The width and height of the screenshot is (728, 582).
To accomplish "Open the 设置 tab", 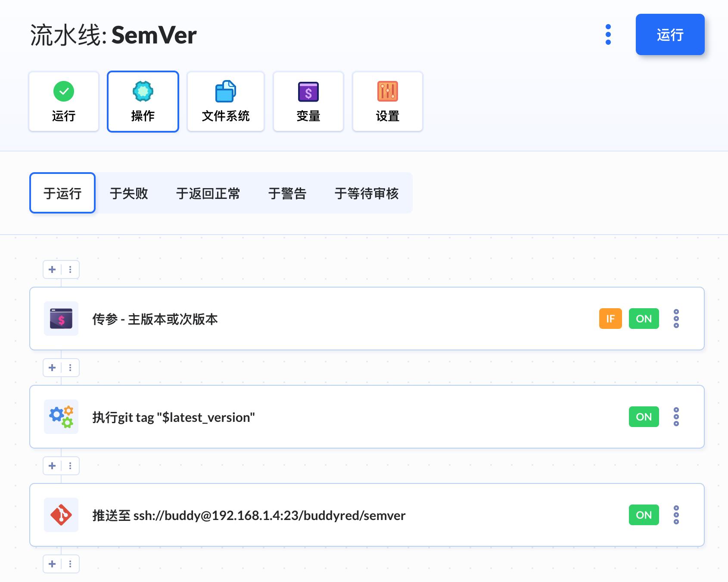I will pos(388,102).
